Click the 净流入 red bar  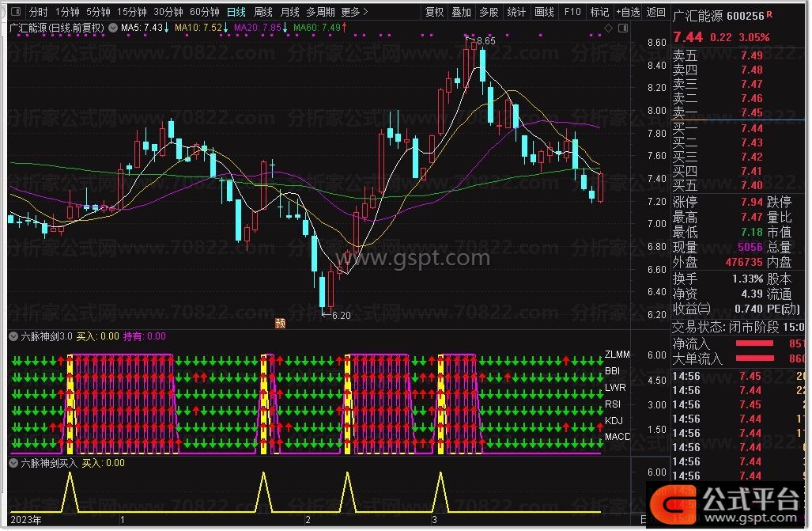(754, 343)
